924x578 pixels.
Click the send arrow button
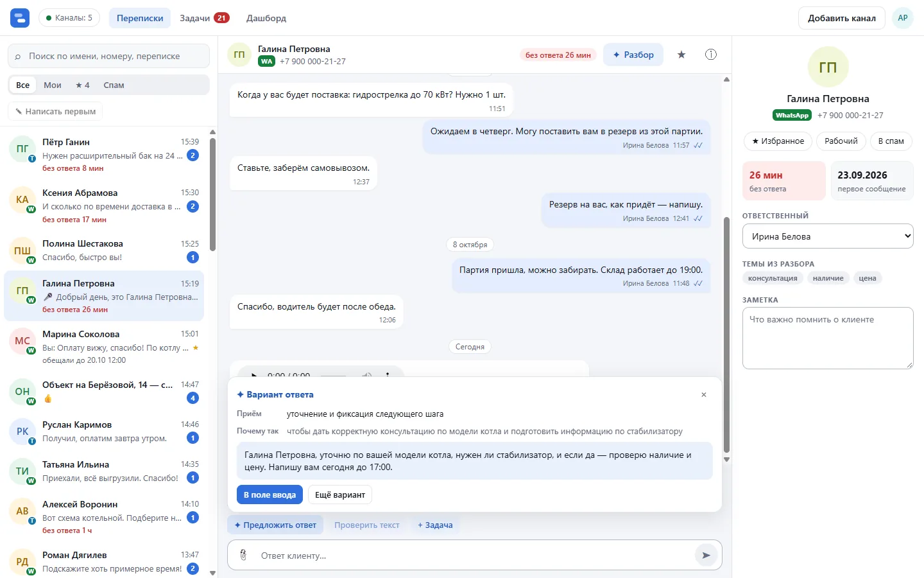click(706, 555)
